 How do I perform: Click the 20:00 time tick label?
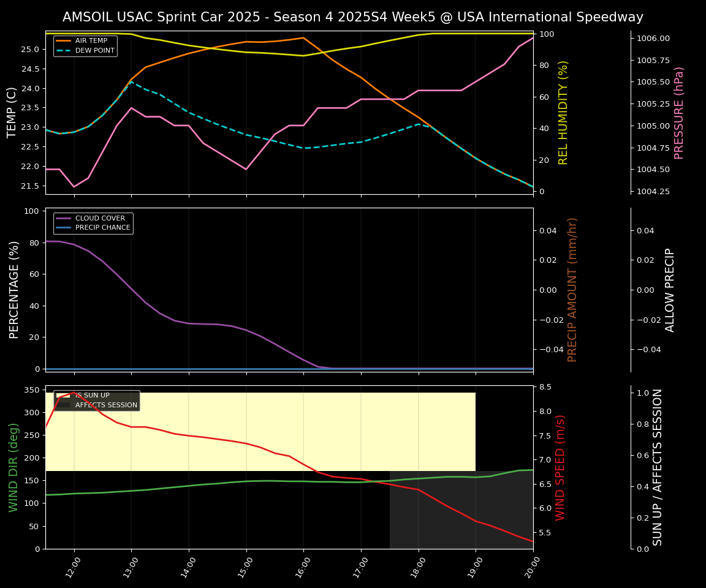[x=530, y=567]
